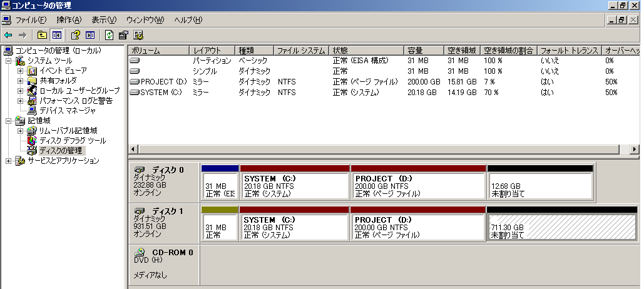Screen dimensions: 644x289
Task: Click the 70 % free ratio cell
Action: click(x=491, y=93)
